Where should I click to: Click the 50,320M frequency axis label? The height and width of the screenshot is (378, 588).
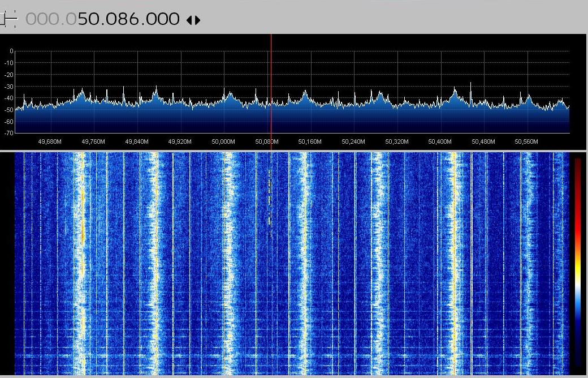[x=397, y=141]
